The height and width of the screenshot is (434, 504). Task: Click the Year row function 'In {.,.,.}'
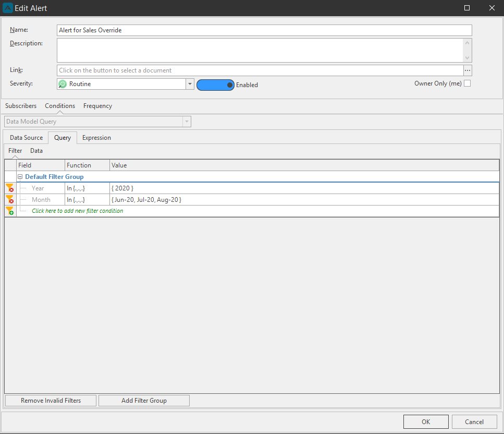(87, 188)
